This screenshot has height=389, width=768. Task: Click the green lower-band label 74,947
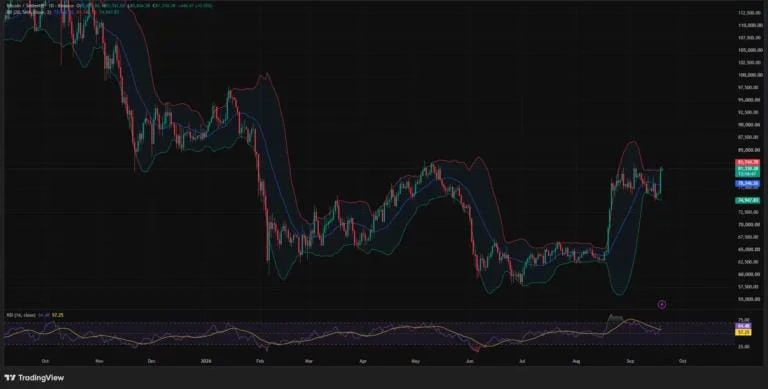coord(748,200)
